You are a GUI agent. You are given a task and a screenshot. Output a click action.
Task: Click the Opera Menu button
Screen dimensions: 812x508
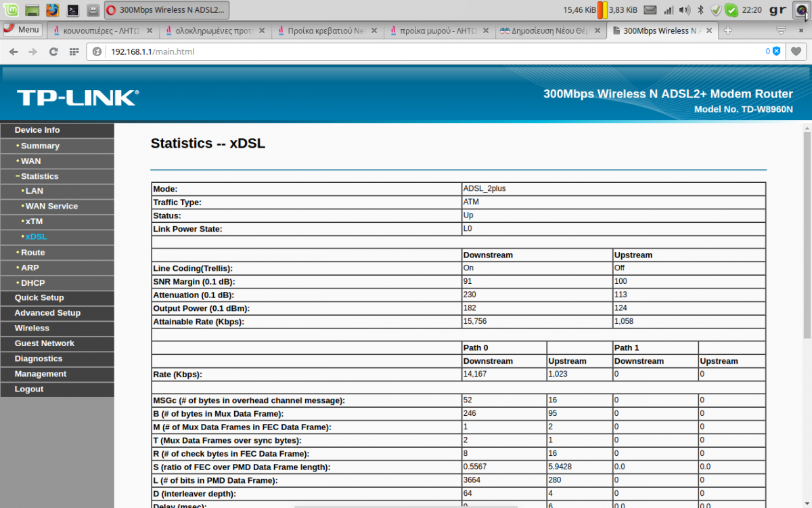coord(23,30)
